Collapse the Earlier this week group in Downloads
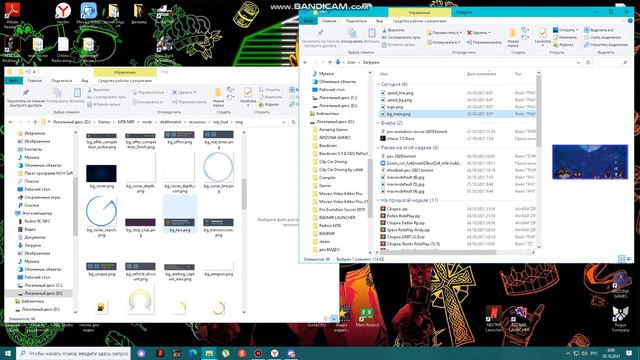The image size is (640, 360). click(x=378, y=147)
